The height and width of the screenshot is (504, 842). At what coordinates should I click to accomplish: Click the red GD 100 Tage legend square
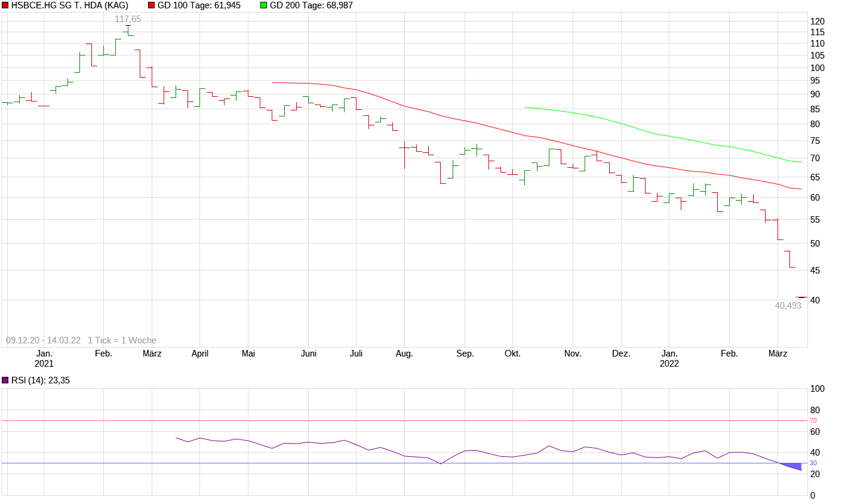pos(152,5)
